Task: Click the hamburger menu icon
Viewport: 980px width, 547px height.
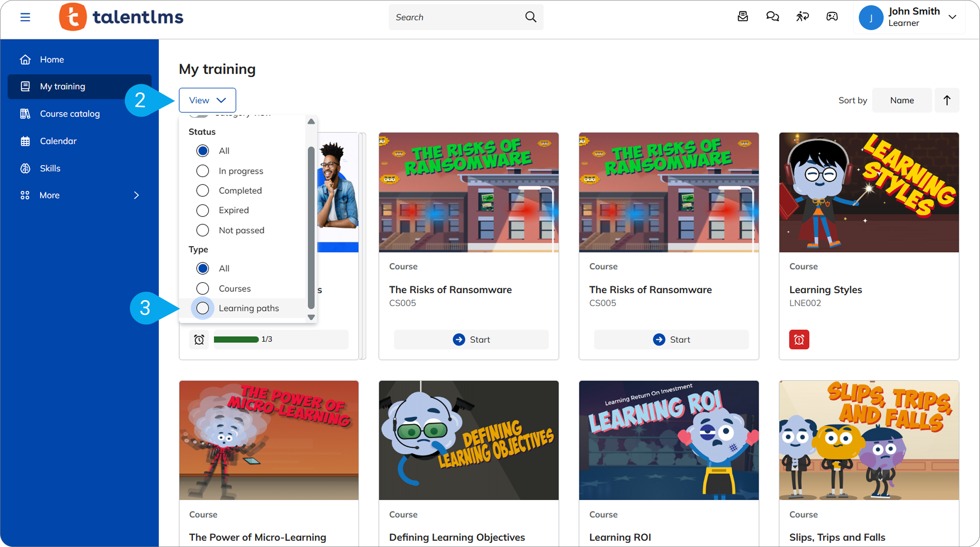Action: point(25,17)
